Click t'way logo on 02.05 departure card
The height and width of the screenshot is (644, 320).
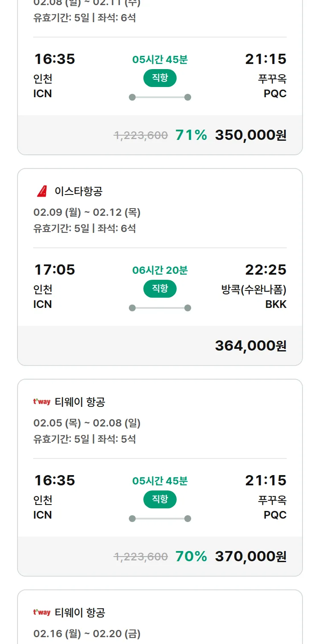click(x=42, y=402)
